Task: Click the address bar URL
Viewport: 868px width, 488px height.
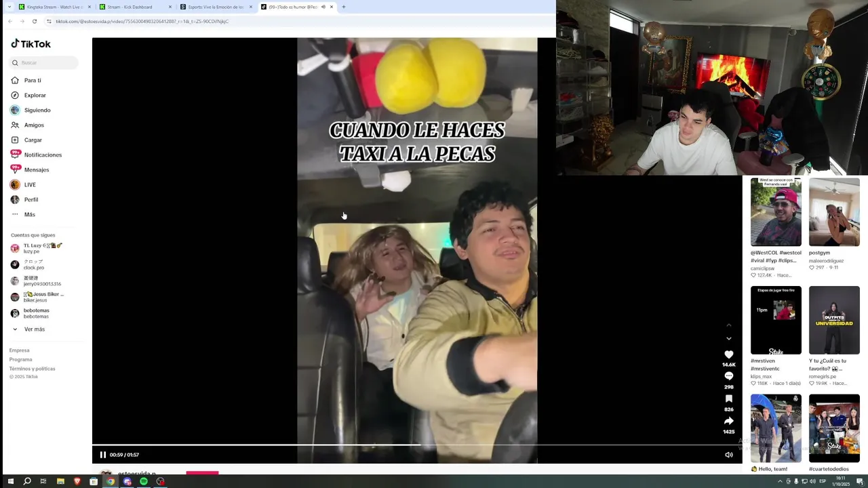Action: [x=142, y=21]
